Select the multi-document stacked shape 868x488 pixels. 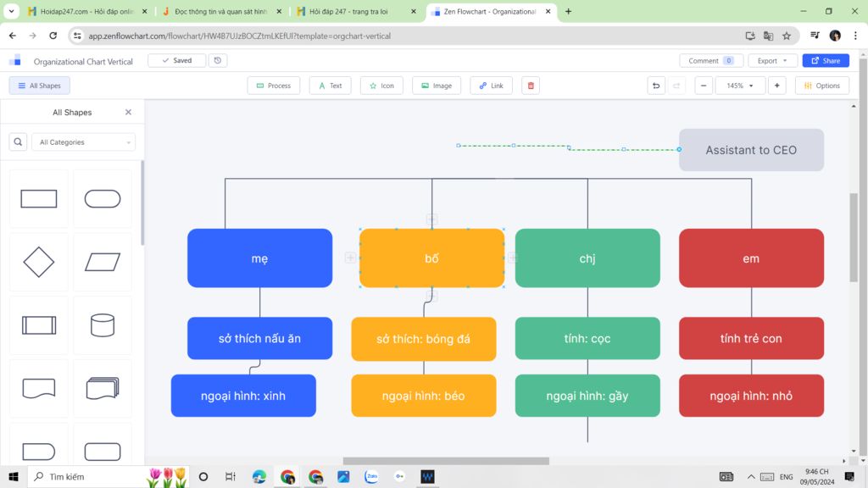click(103, 389)
